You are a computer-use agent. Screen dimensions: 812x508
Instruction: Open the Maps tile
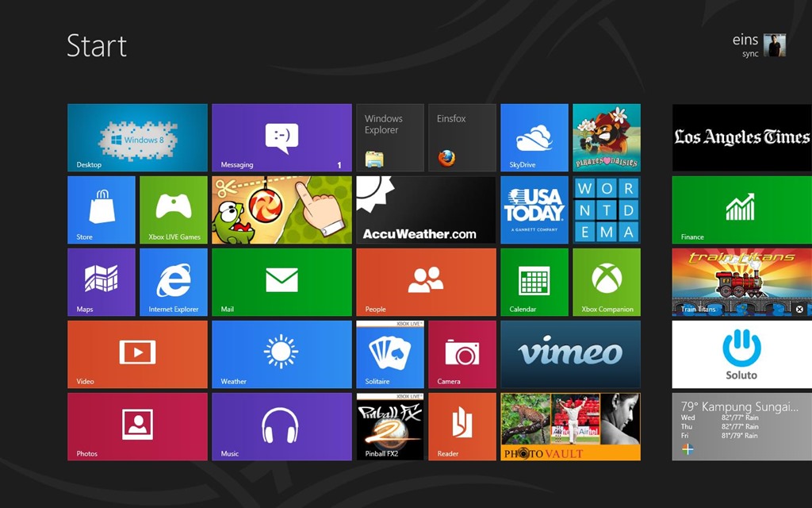click(x=101, y=282)
